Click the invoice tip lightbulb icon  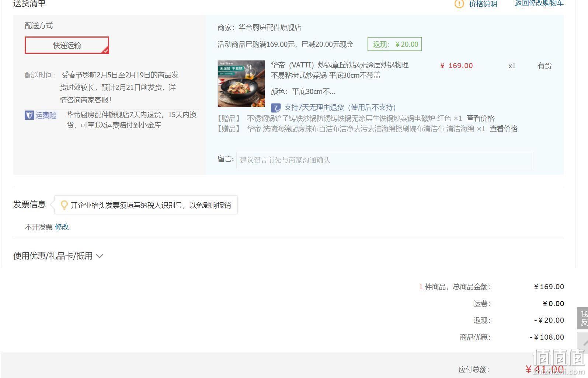pyautogui.click(x=64, y=205)
